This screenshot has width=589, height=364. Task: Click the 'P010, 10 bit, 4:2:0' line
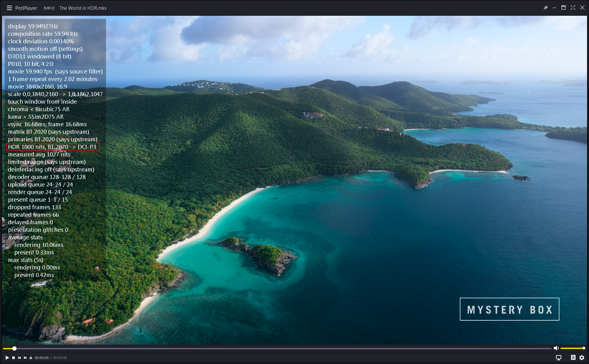31,64
